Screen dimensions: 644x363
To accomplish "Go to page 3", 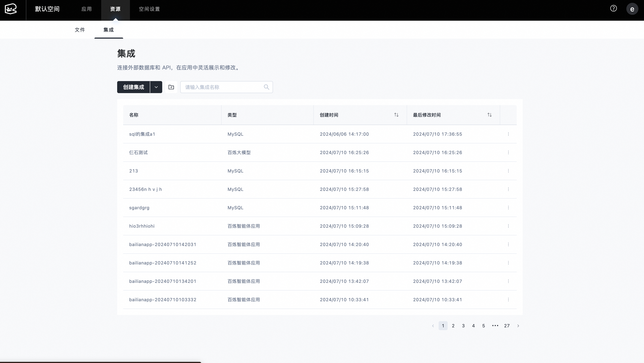I will pos(463,326).
